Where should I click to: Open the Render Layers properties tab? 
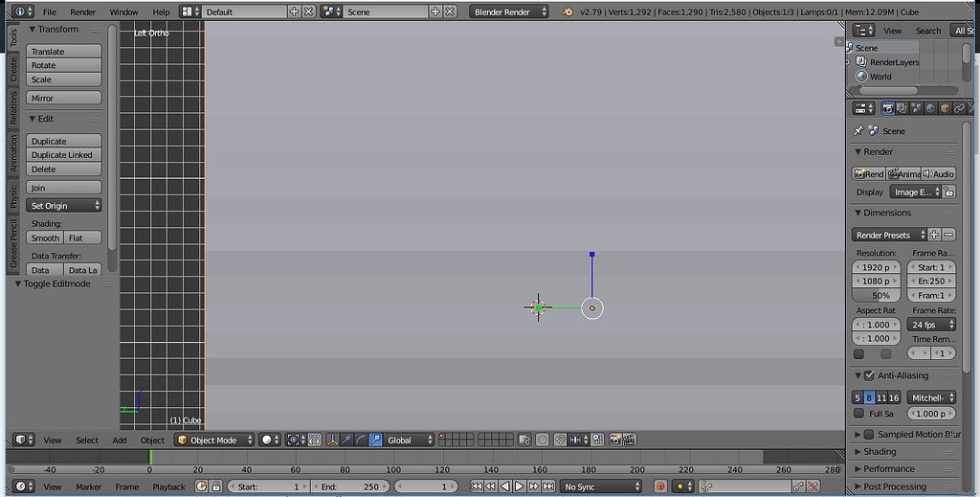pos(902,108)
